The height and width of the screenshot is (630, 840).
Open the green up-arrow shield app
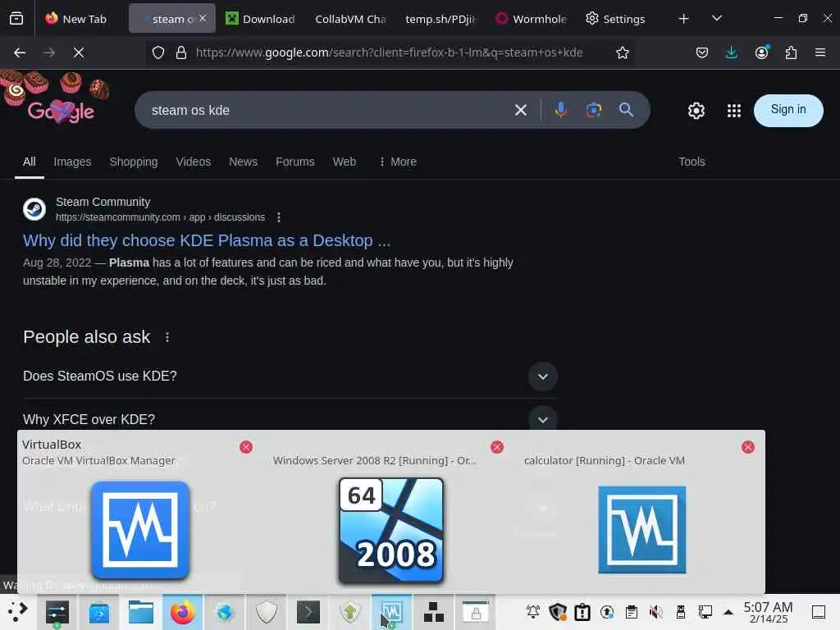click(x=349, y=612)
